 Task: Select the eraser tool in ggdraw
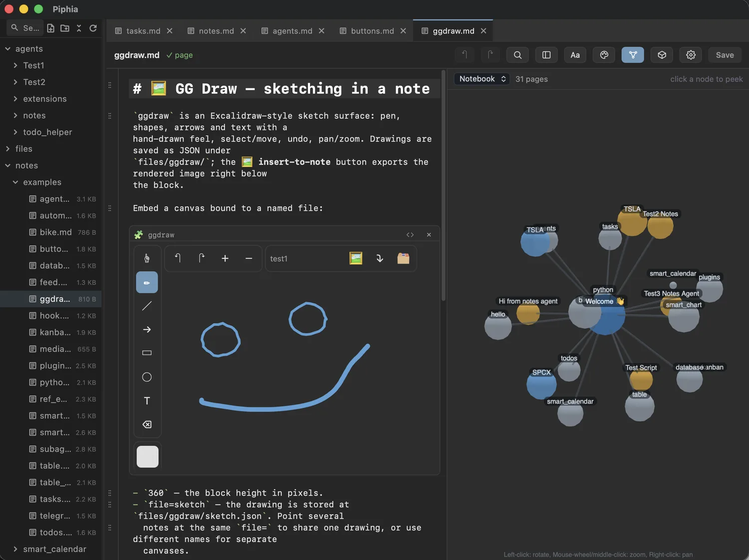(x=147, y=424)
